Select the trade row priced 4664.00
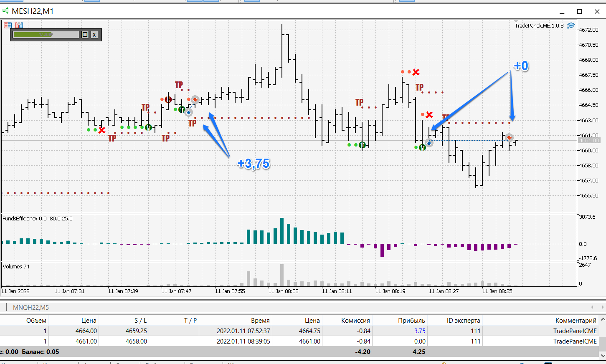Image resolution: width=606 pixels, height=364 pixels. coord(299,331)
